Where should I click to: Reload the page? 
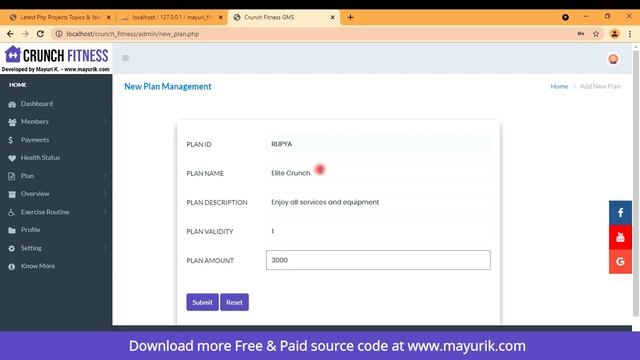pyautogui.click(x=40, y=34)
